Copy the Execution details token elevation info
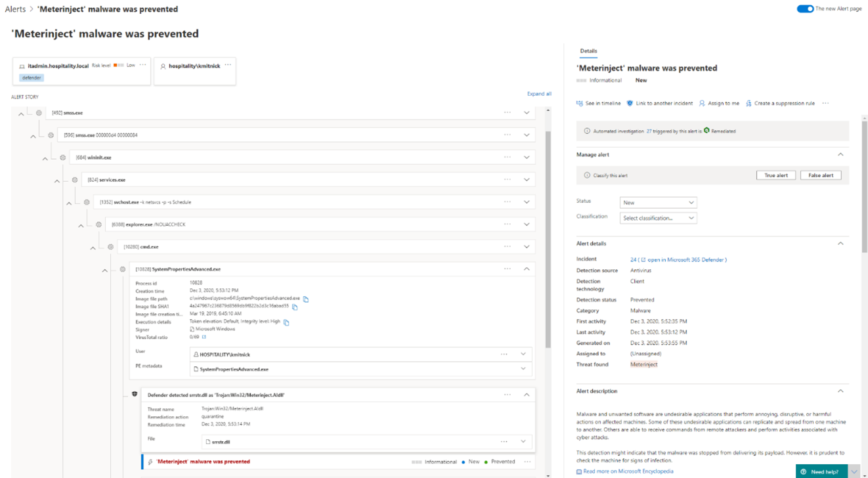Image resolution: width=868 pixels, height=478 pixels. tap(287, 321)
